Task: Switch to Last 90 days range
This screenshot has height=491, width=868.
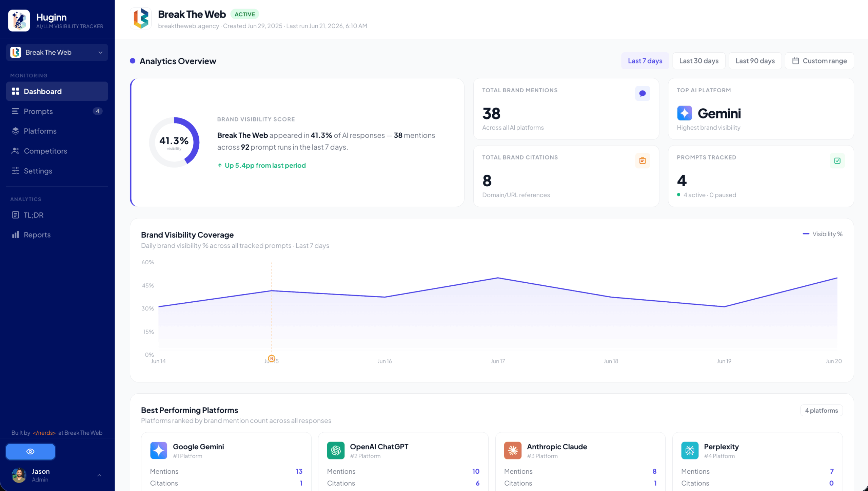Action: [x=755, y=61]
